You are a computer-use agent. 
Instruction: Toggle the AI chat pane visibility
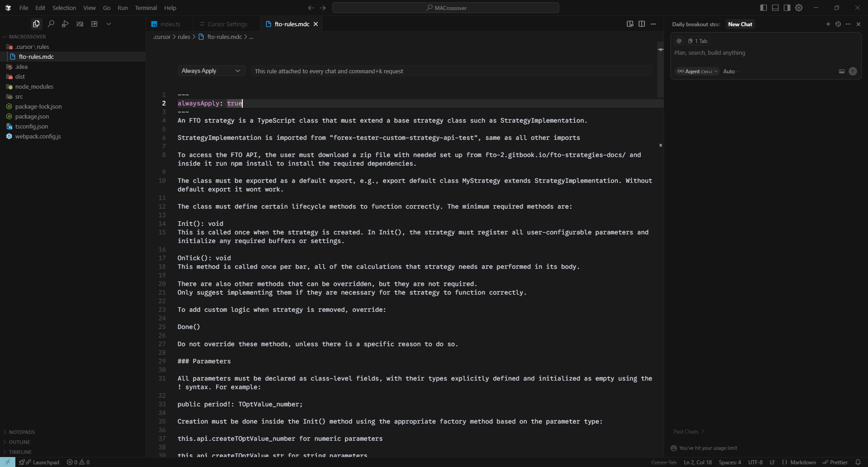[787, 8]
